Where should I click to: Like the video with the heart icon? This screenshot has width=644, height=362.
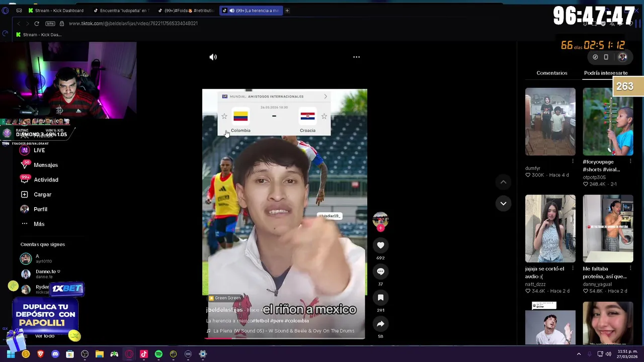point(380,245)
